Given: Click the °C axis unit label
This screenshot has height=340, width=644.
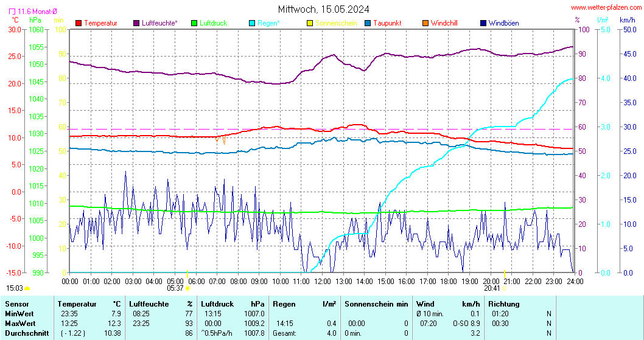Looking at the screenshot, I should coord(15,19).
